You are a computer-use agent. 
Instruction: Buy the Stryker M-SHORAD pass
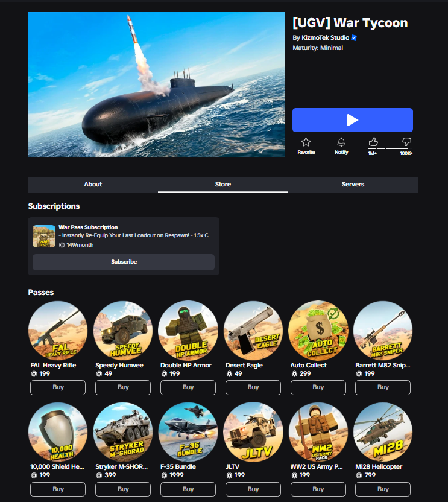[x=123, y=489]
